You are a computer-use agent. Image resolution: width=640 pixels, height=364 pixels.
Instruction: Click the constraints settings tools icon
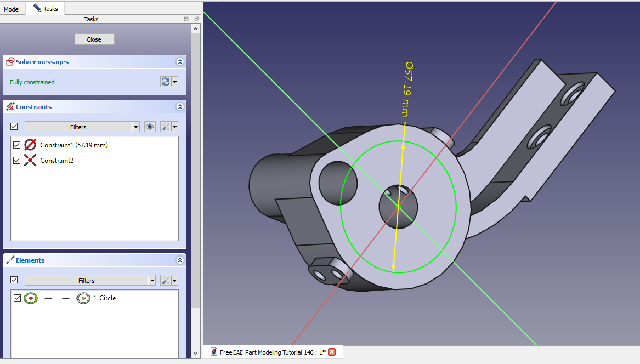pyautogui.click(x=165, y=127)
